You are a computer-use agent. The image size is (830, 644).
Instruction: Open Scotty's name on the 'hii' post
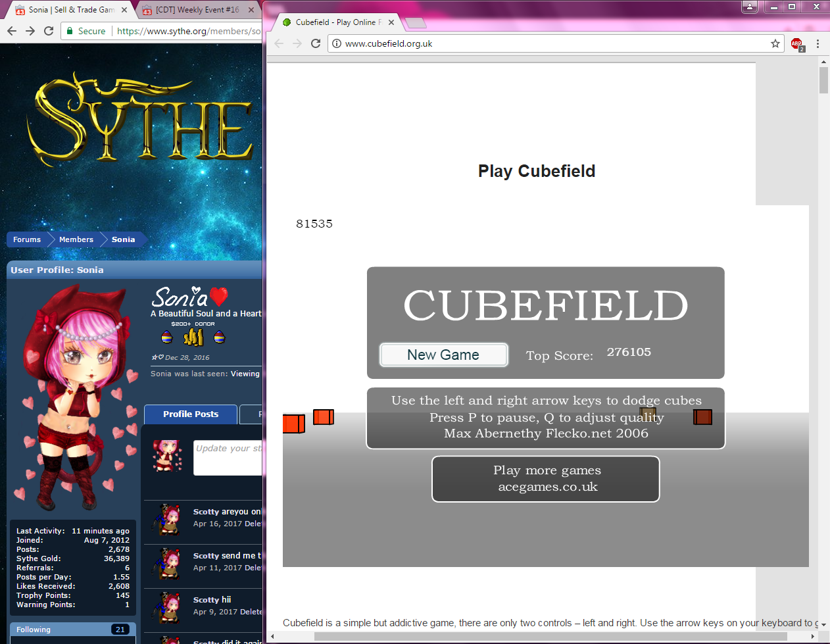[x=206, y=600]
